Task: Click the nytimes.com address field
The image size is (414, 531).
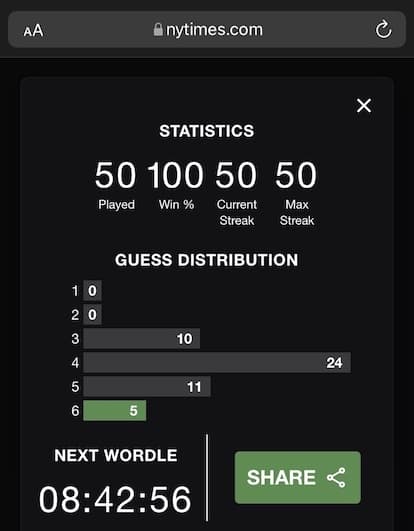Action: coord(207,29)
